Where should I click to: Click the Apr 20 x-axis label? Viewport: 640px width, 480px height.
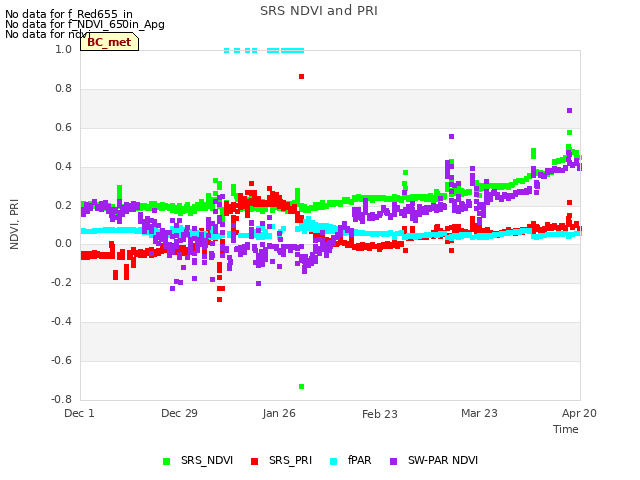pos(579,413)
